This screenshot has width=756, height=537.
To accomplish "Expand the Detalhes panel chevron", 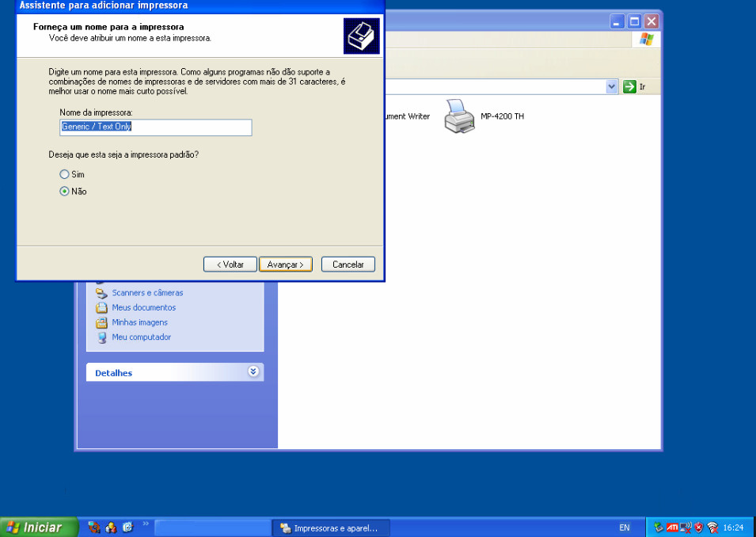I will coord(253,371).
